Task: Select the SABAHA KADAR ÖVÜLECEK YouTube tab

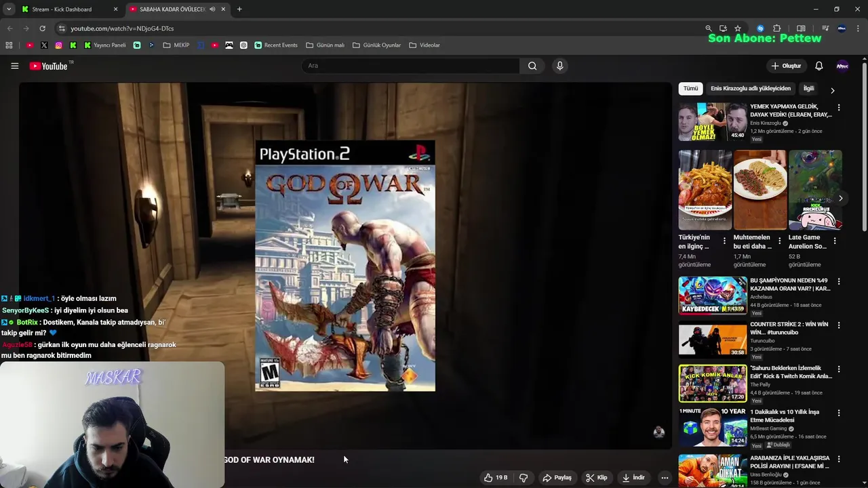Action: click(x=172, y=9)
